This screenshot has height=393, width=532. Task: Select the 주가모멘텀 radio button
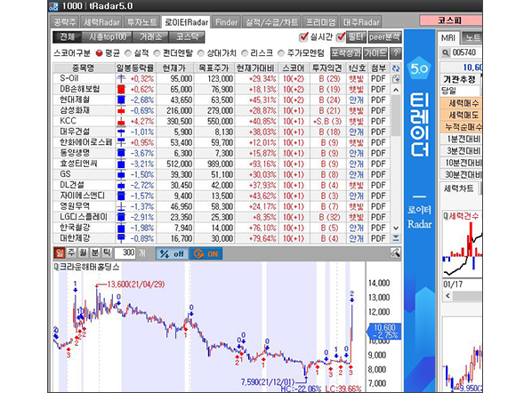point(281,53)
